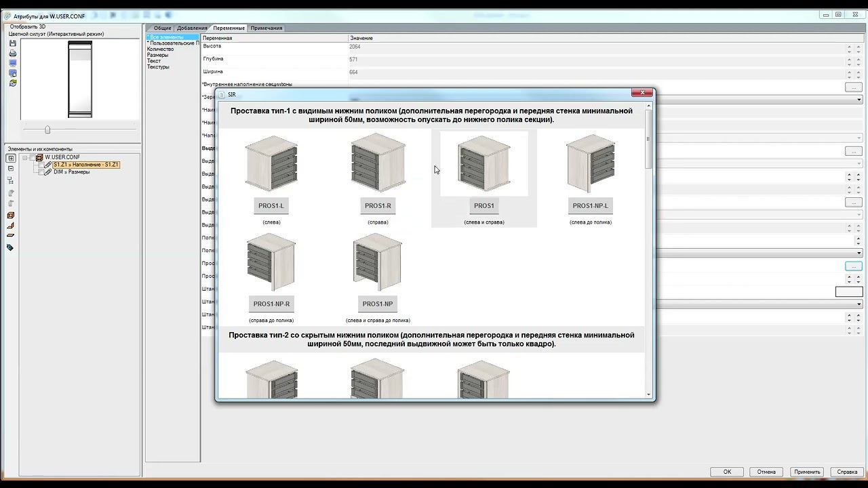Open the dropdown directly above the highlighted browse button
Image resolution: width=868 pixels, height=488 pixels.
(x=859, y=253)
